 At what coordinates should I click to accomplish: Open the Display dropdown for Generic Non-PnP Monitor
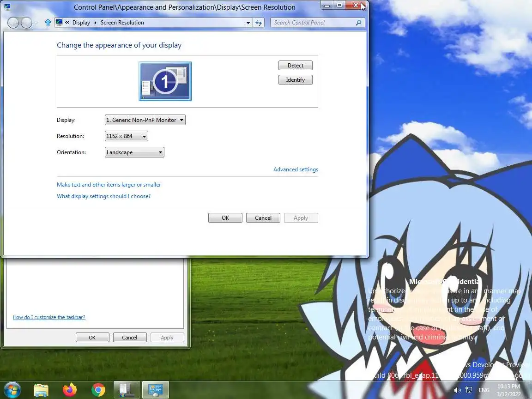145,120
